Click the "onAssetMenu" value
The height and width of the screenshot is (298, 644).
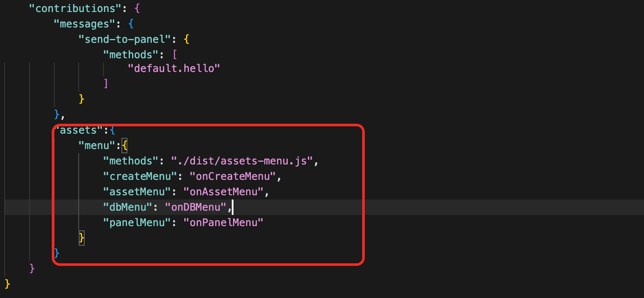pos(224,192)
